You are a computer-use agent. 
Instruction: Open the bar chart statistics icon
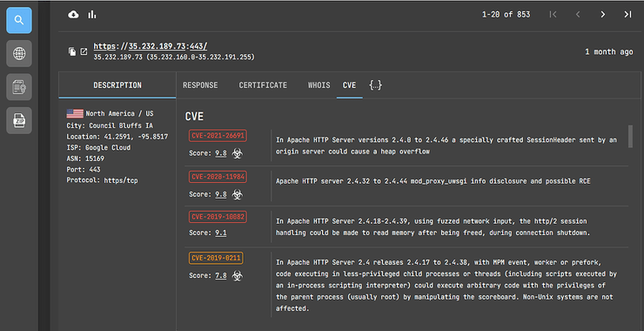92,15
